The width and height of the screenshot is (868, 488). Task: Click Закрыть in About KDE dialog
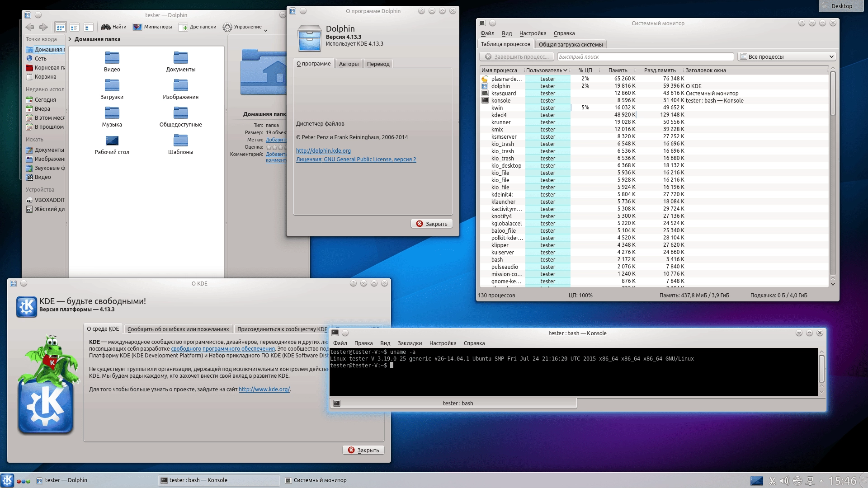pos(363,450)
